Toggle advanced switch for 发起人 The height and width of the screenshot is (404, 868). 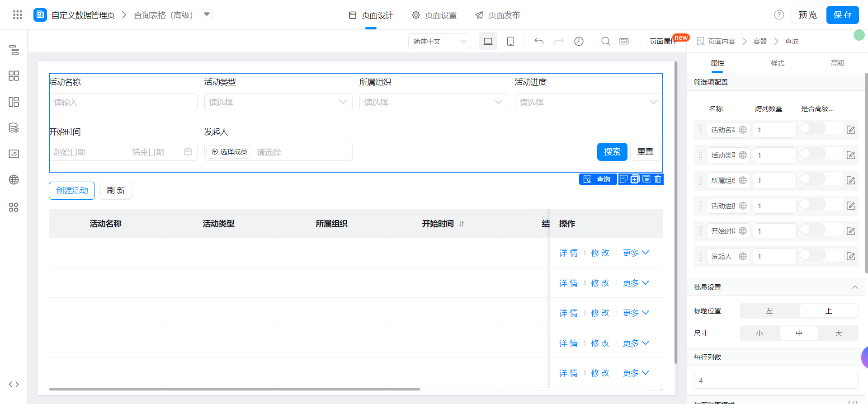pyautogui.click(x=812, y=255)
